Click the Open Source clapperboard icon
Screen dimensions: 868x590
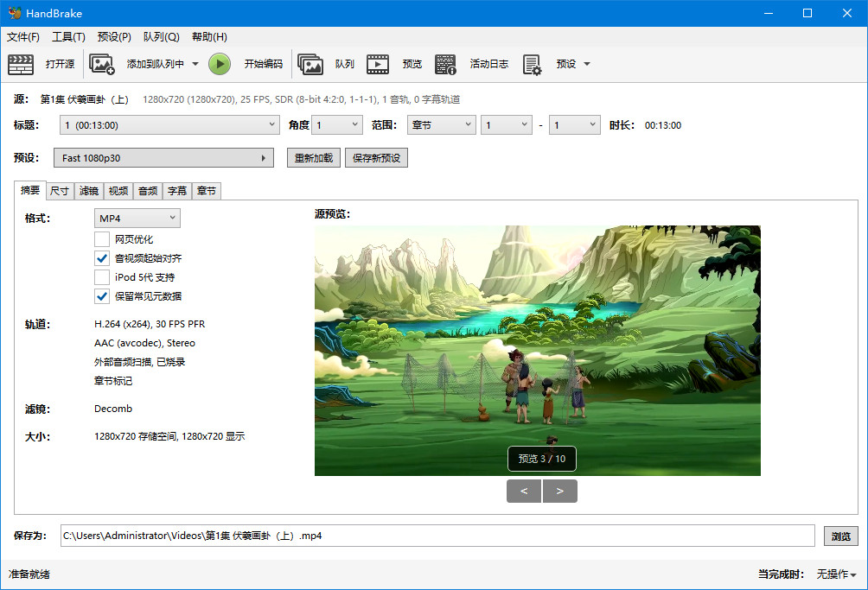(21, 64)
